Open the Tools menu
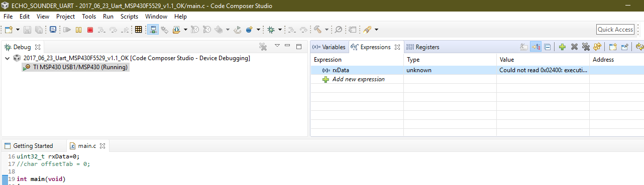The height and width of the screenshot is (185, 644). tap(89, 17)
